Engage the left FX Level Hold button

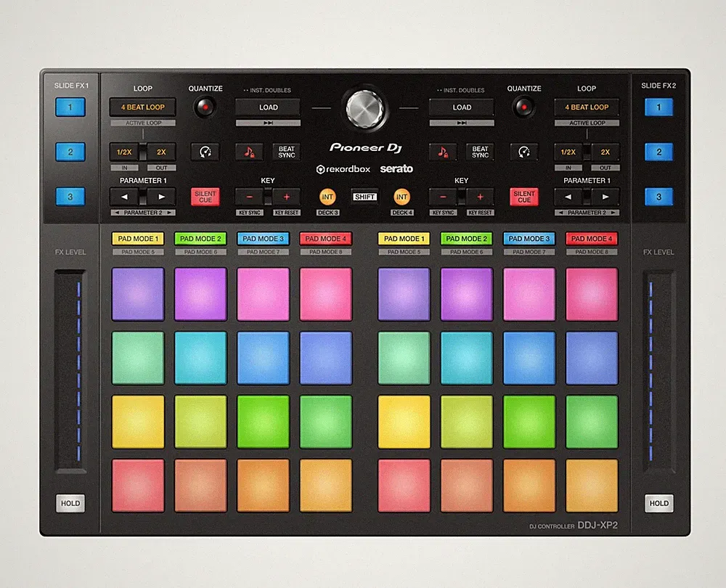pos(70,503)
